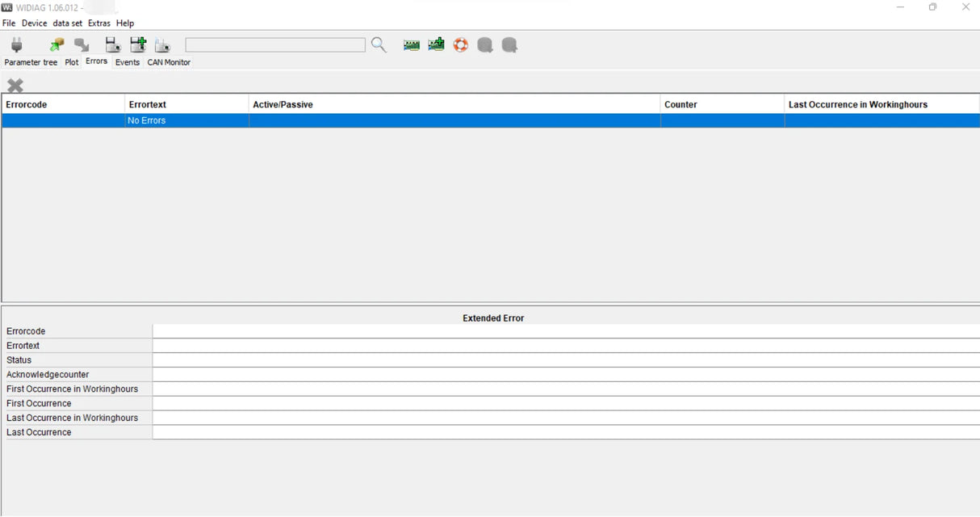The height and width of the screenshot is (517, 980).
Task: Click the magnifying glass search icon
Action: coord(379,45)
